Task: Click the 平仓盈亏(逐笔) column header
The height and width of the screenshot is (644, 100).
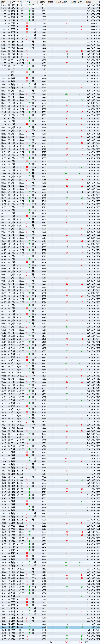Action: coord(61,2)
